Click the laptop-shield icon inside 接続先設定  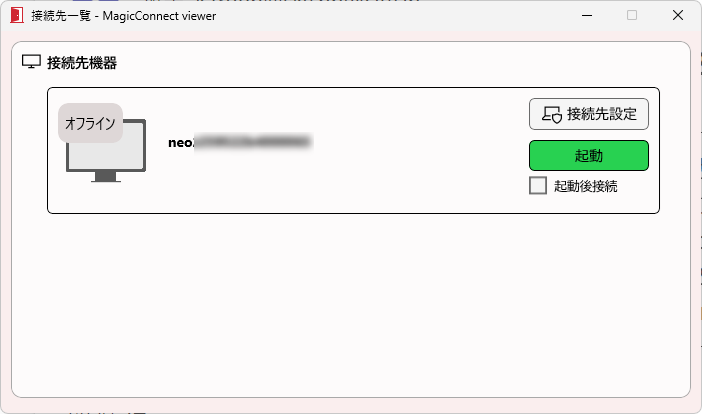tap(552, 115)
